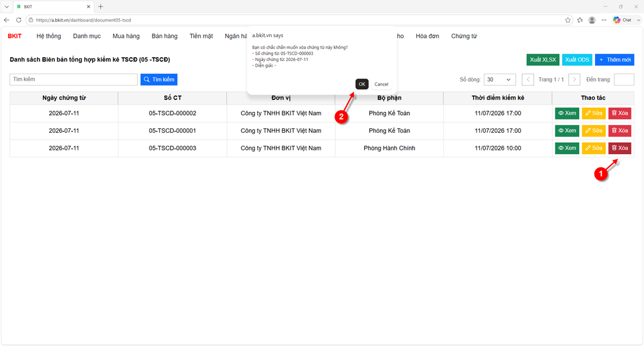644x346 pixels.
Task: Open the Chứng từ menu
Action: [464, 36]
